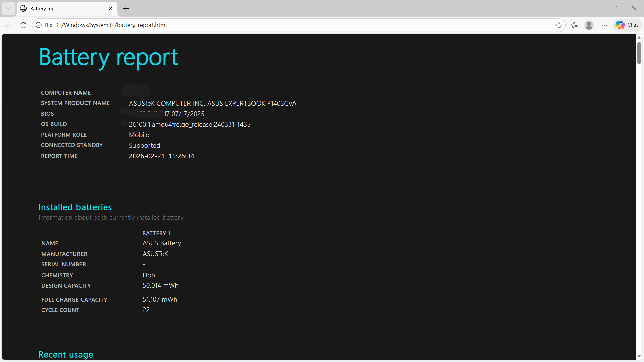Click the site information icon
644x362 pixels.
point(39,25)
